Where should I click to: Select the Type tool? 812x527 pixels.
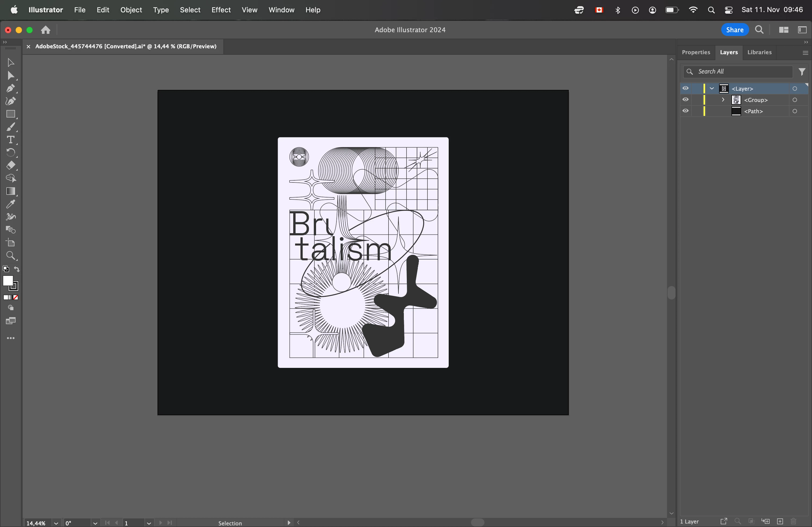coord(10,140)
